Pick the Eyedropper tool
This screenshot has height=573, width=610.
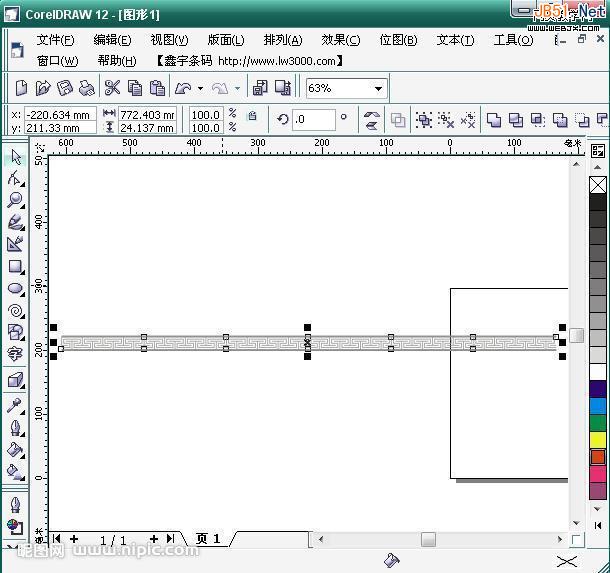[x=16, y=406]
